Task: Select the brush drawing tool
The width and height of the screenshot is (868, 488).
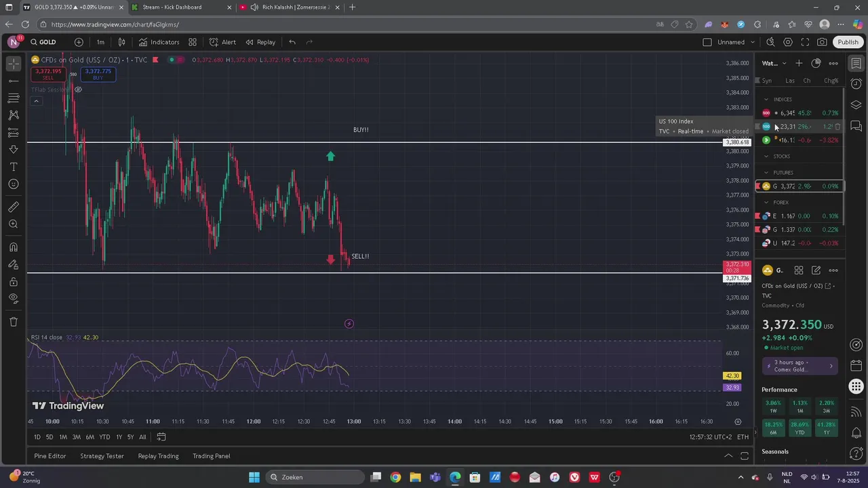Action: point(14,149)
